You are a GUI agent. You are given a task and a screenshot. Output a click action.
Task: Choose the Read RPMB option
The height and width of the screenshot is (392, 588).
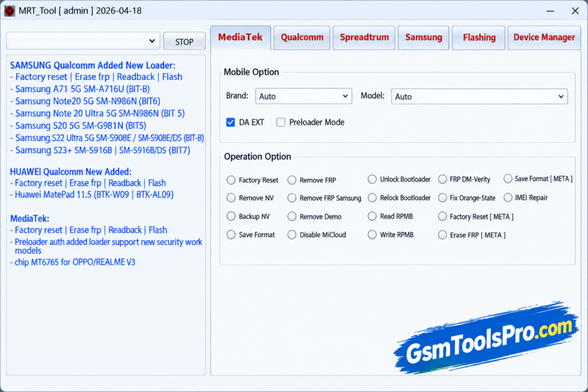372,216
